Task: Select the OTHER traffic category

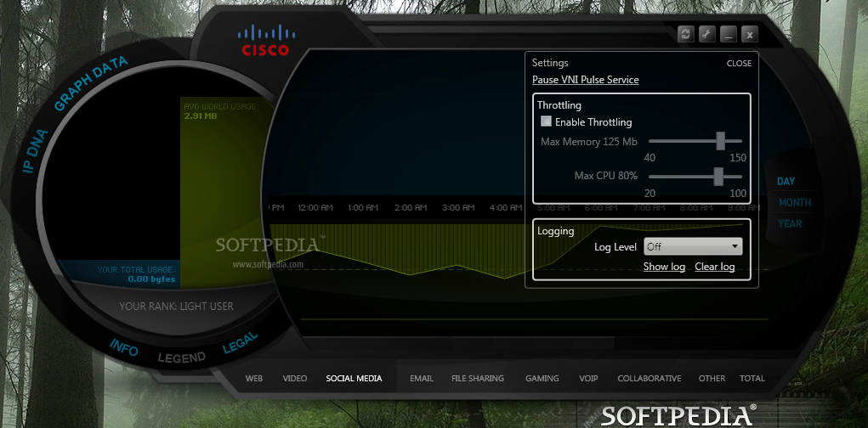Action: pyautogui.click(x=712, y=378)
